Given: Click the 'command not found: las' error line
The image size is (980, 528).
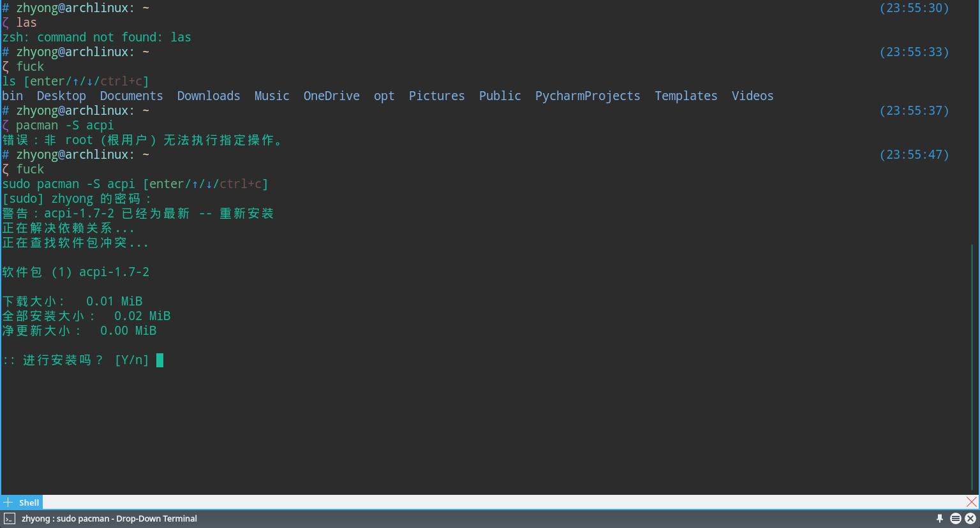Looking at the screenshot, I should (x=96, y=38).
